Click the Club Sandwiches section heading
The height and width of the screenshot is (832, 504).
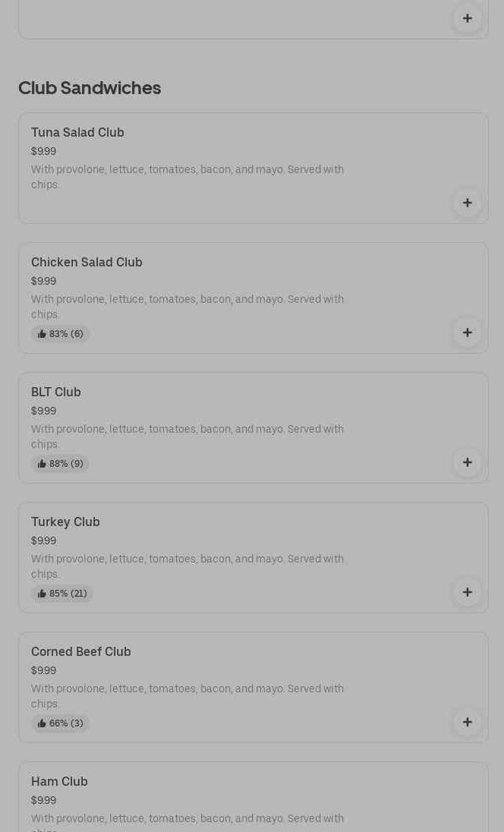pyautogui.click(x=90, y=88)
